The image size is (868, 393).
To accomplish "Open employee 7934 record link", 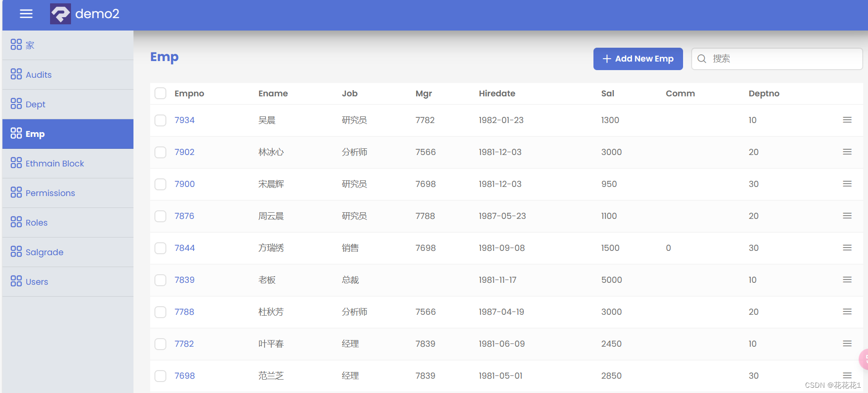I will [x=184, y=120].
